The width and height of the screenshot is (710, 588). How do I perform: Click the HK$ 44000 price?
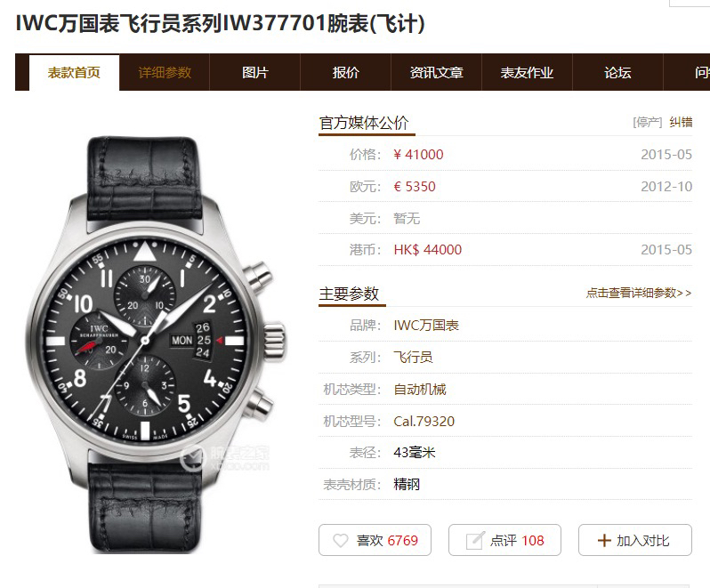427,250
